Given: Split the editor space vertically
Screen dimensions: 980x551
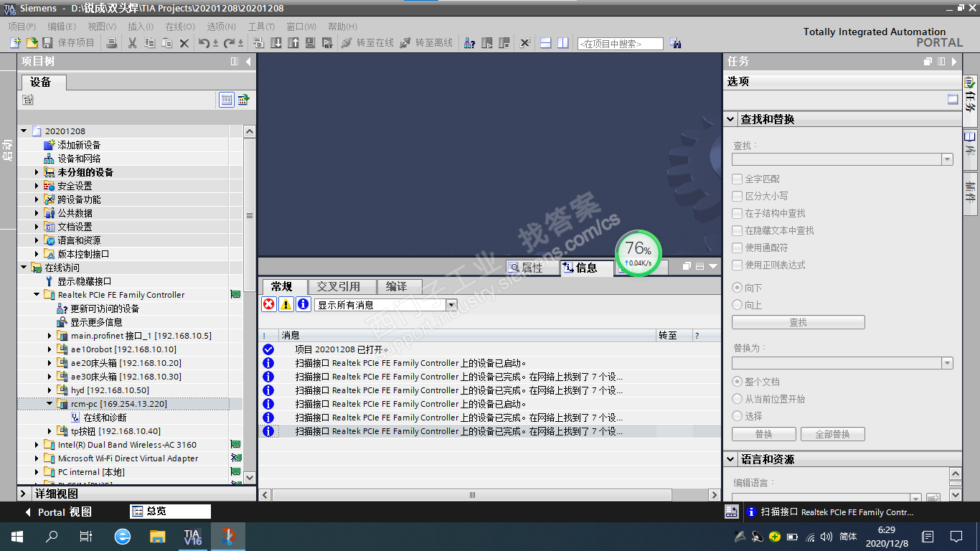Looking at the screenshot, I should click(x=563, y=43).
